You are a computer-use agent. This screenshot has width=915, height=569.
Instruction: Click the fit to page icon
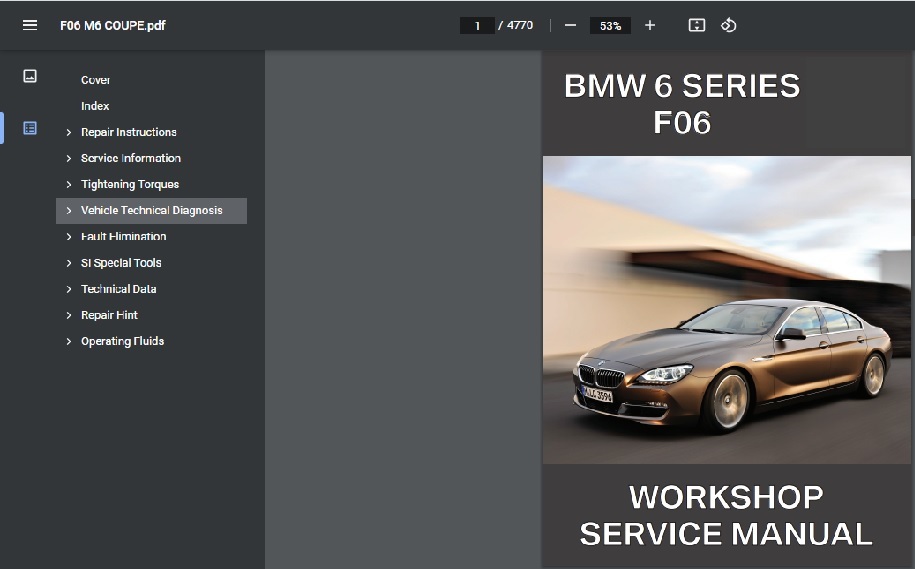coord(697,25)
